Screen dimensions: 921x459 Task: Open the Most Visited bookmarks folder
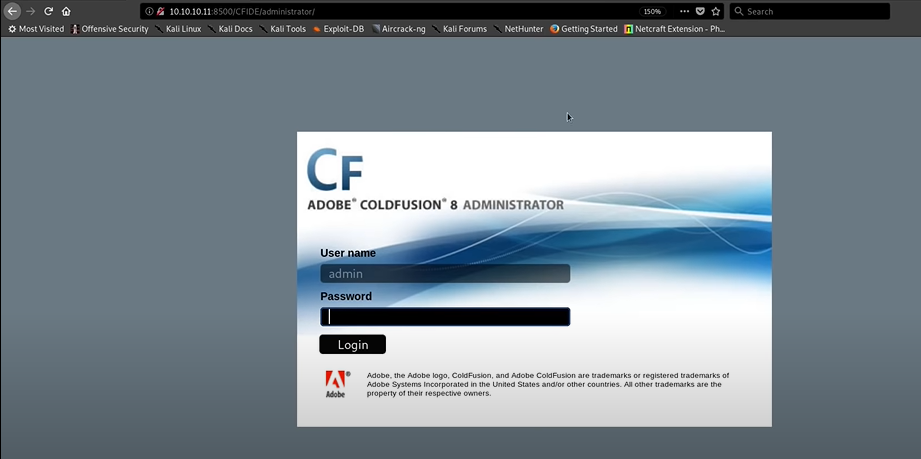36,28
